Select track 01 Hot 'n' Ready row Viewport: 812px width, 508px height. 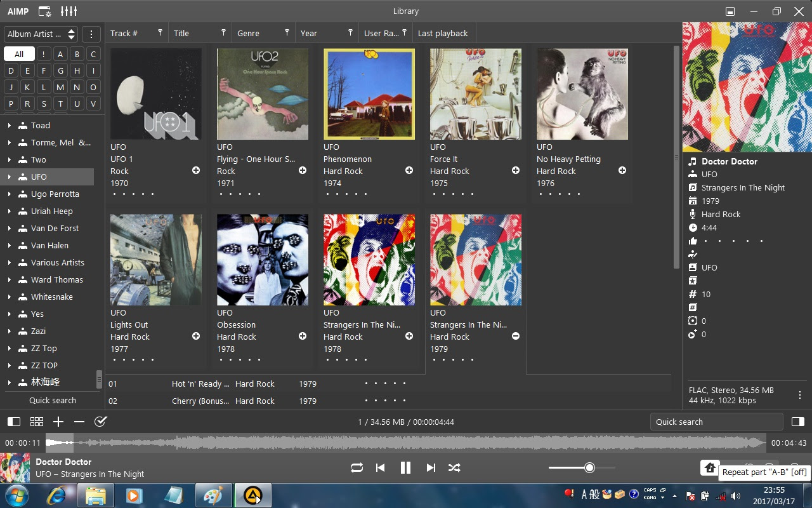coord(388,384)
